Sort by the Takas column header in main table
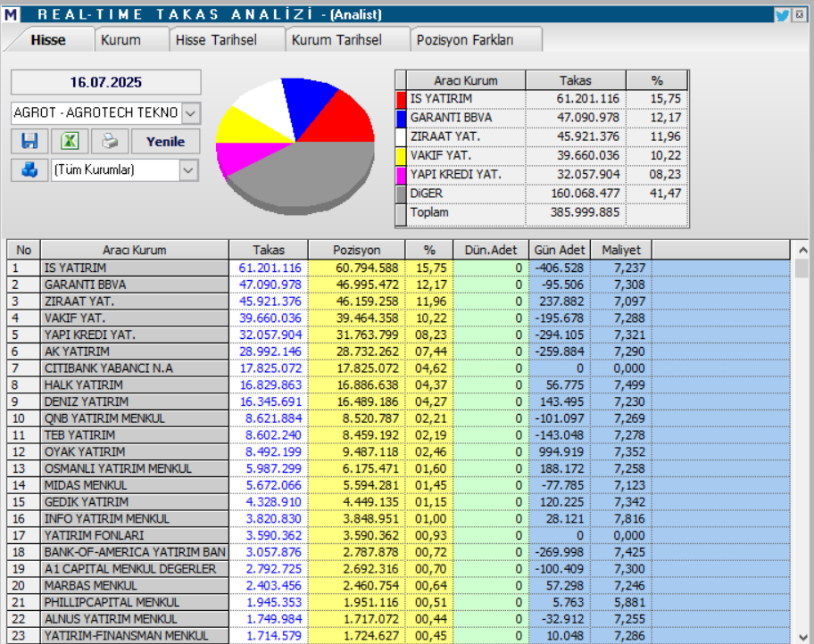This screenshot has height=644, width=814. click(x=269, y=250)
